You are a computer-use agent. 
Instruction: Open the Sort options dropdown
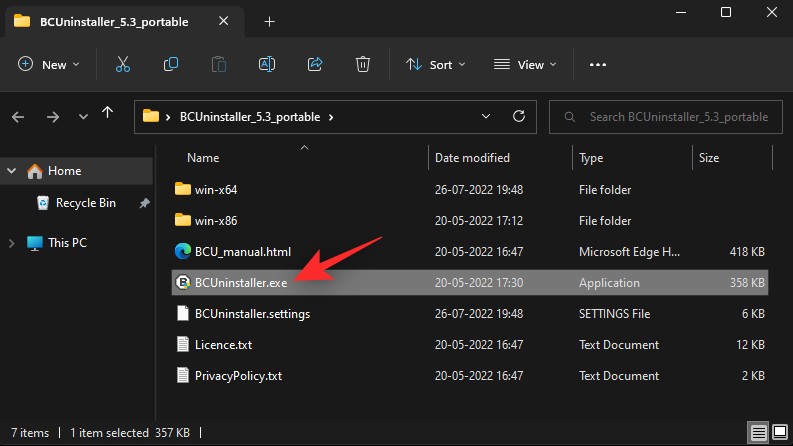pos(435,65)
